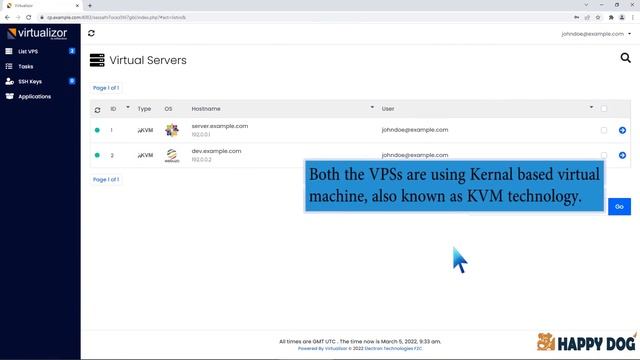This screenshot has height=360, width=640.
Task: Open manage arrow for dev.example.com
Action: 622,155
